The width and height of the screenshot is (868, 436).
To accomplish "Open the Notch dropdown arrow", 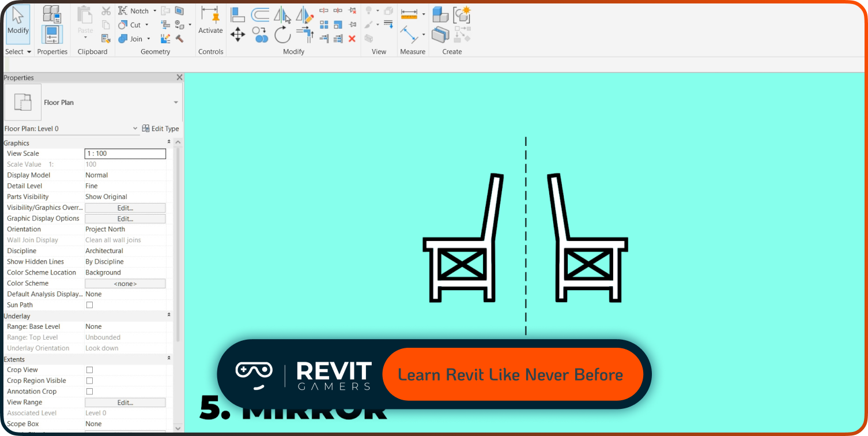I will (x=154, y=10).
